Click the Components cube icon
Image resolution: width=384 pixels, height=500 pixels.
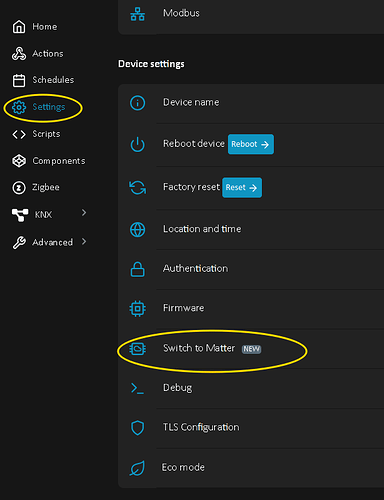point(19,161)
